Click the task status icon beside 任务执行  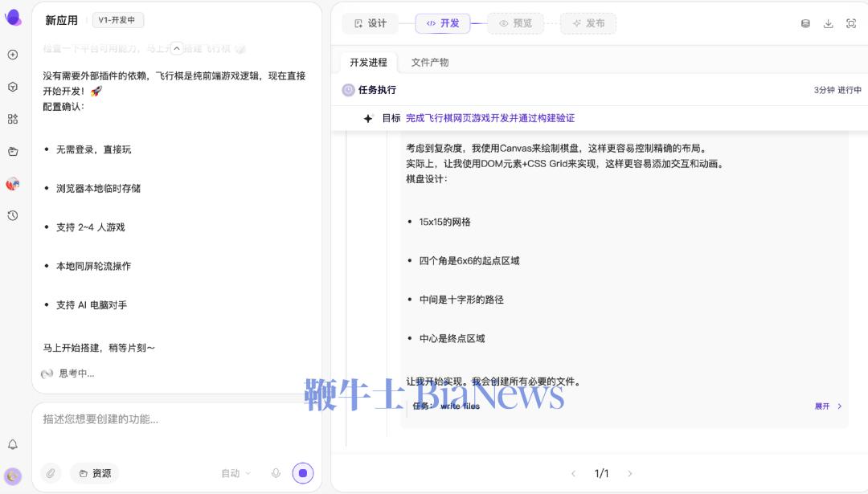(348, 90)
